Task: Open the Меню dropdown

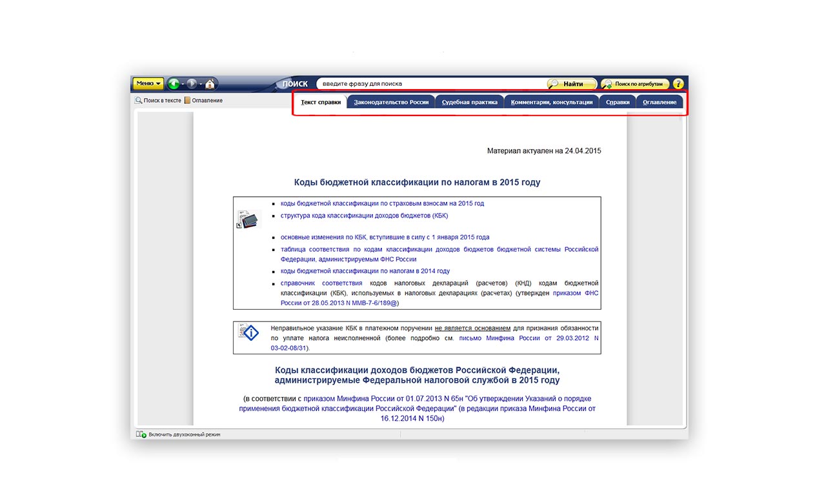Action: point(148,84)
